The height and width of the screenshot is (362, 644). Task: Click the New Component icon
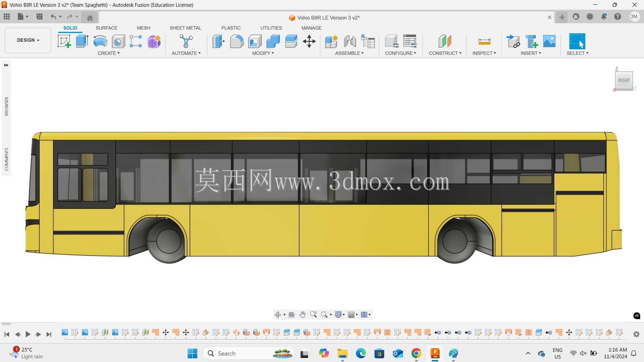[331, 41]
